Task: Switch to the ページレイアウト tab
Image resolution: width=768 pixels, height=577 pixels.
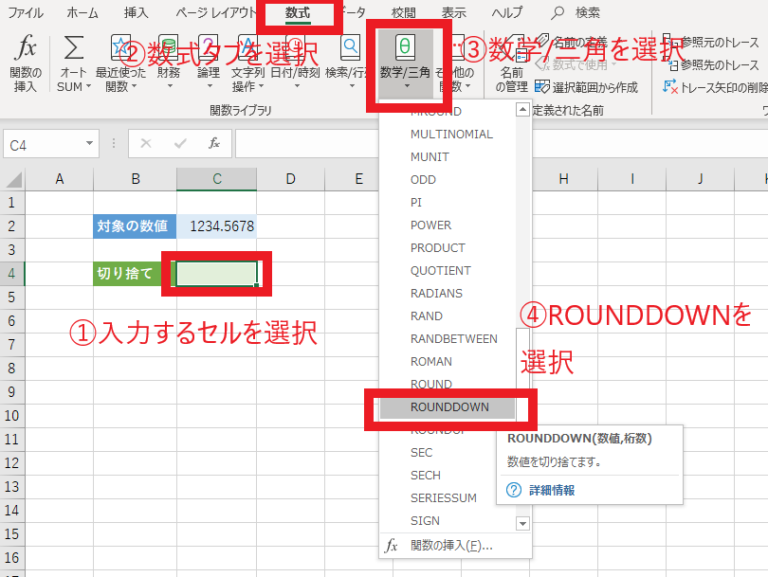Action: [x=216, y=13]
